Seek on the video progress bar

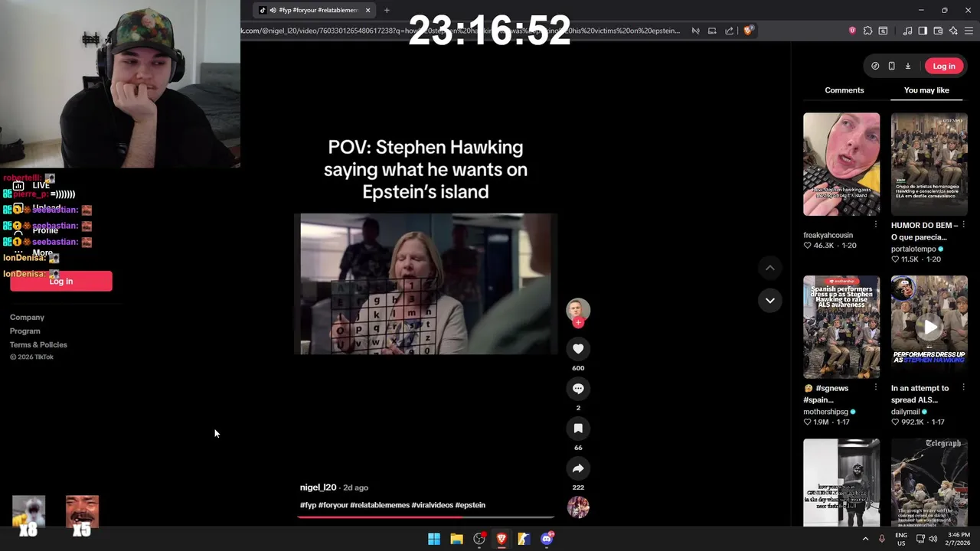tap(426, 517)
